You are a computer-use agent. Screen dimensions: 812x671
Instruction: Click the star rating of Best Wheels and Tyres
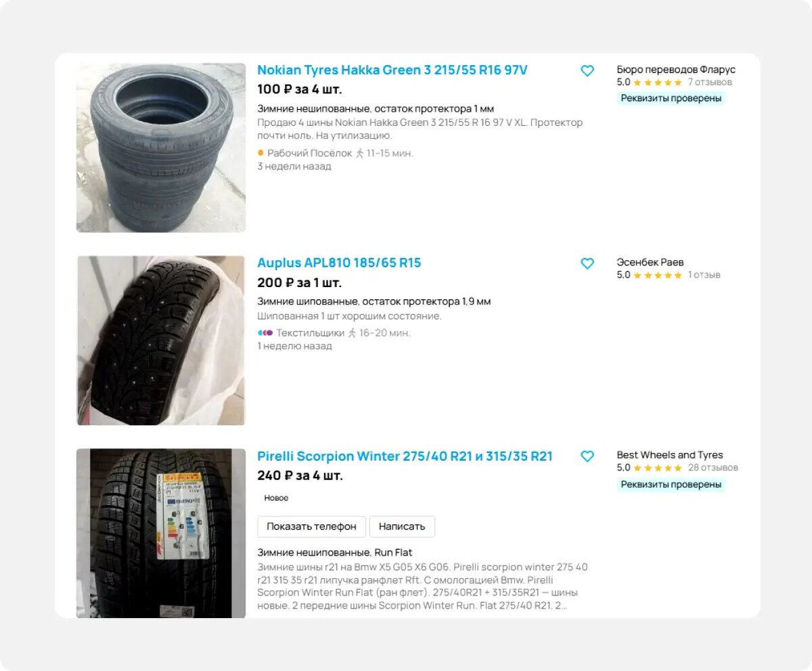[x=658, y=468]
